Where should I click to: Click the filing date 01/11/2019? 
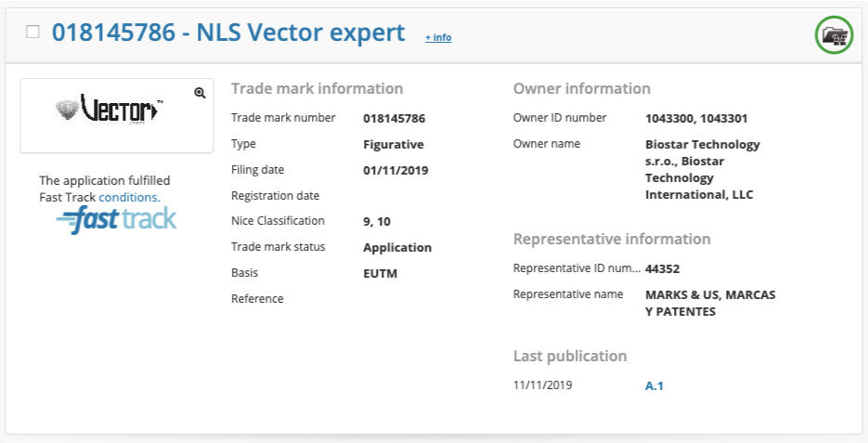click(396, 170)
